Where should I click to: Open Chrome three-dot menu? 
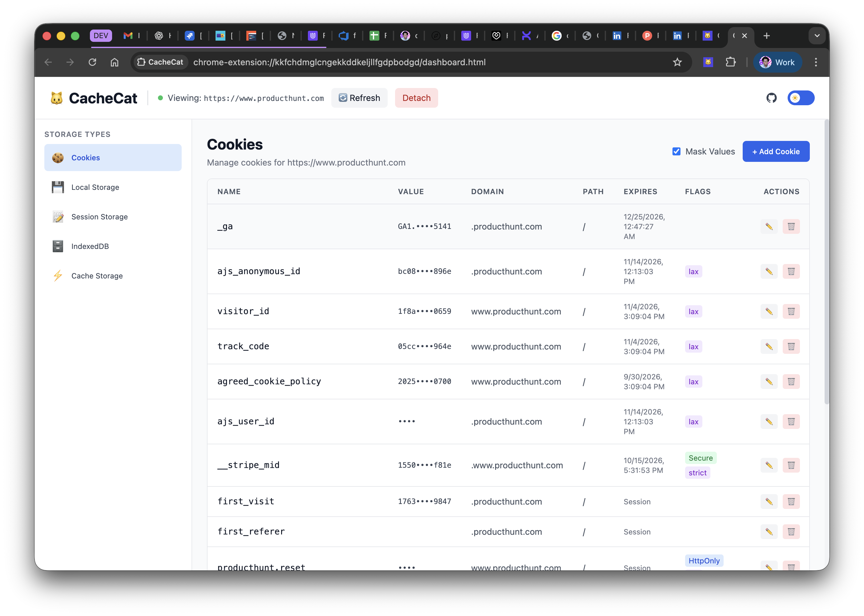[x=816, y=62]
